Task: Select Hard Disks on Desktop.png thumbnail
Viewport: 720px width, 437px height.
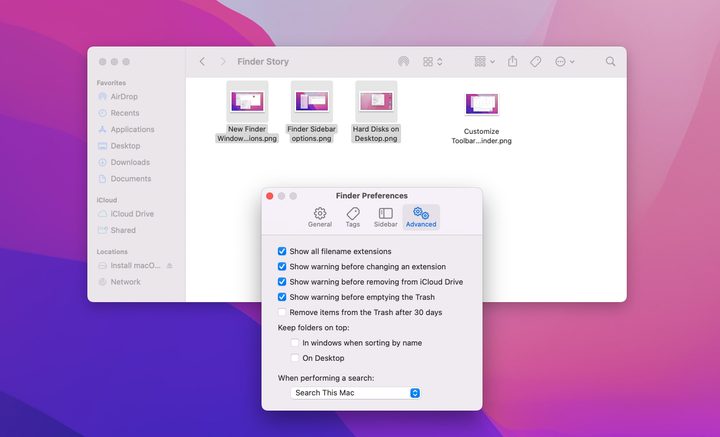Action: coord(376,102)
